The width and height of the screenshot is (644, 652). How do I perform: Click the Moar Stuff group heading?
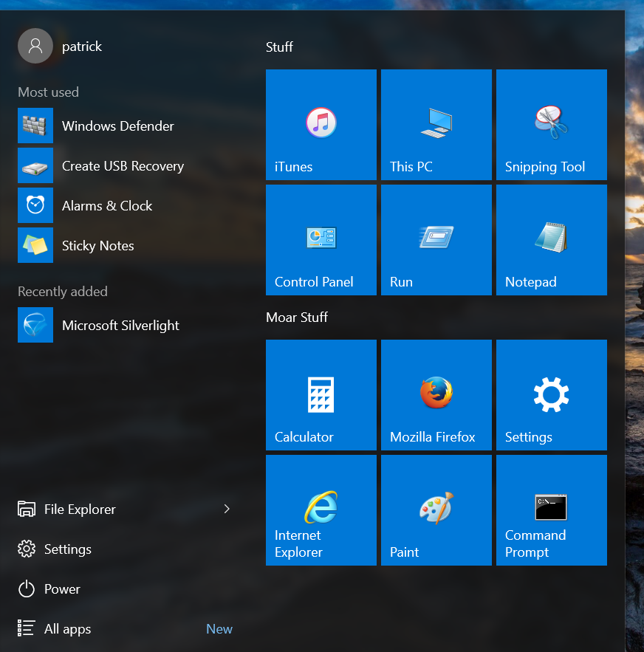(x=297, y=318)
